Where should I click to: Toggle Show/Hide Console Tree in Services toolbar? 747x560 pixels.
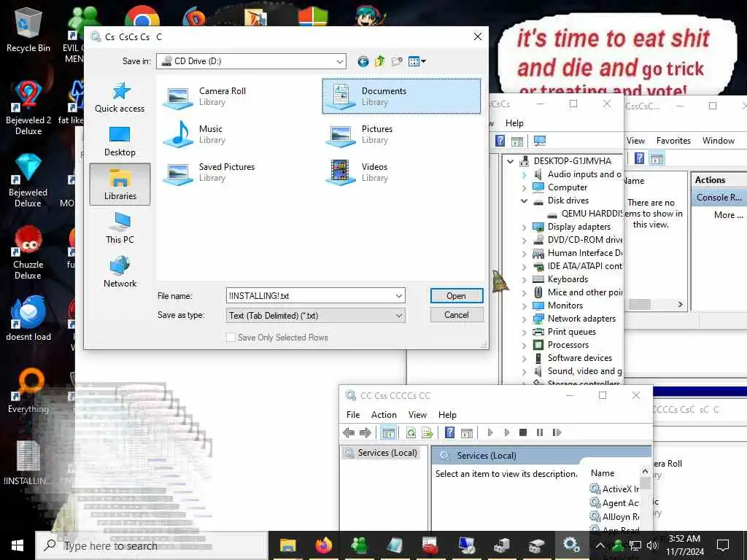point(388,432)
